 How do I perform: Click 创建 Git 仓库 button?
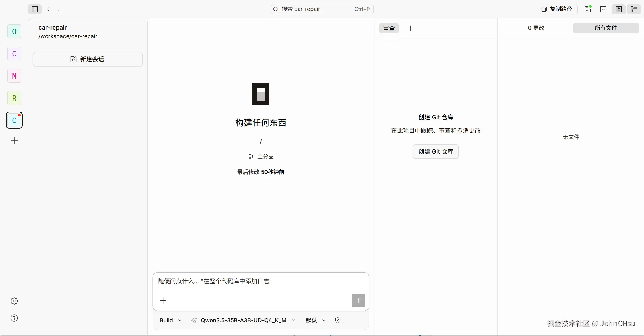click(436, 151)
